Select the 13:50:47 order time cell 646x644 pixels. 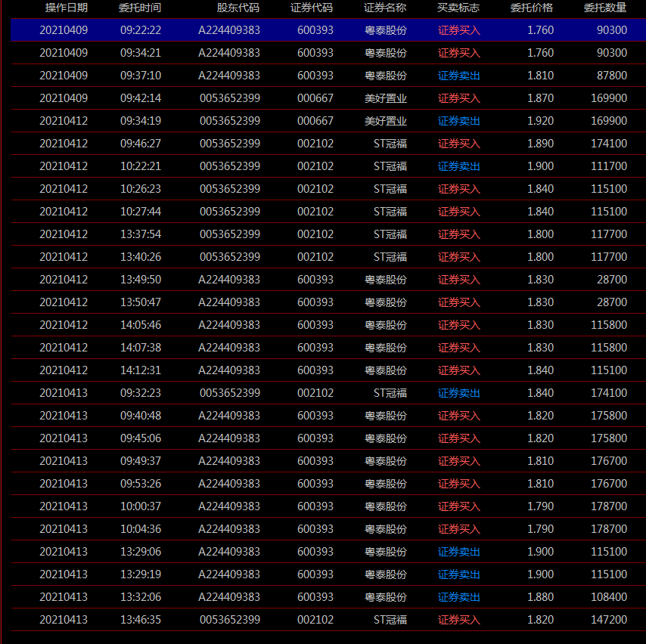point(141,302)
